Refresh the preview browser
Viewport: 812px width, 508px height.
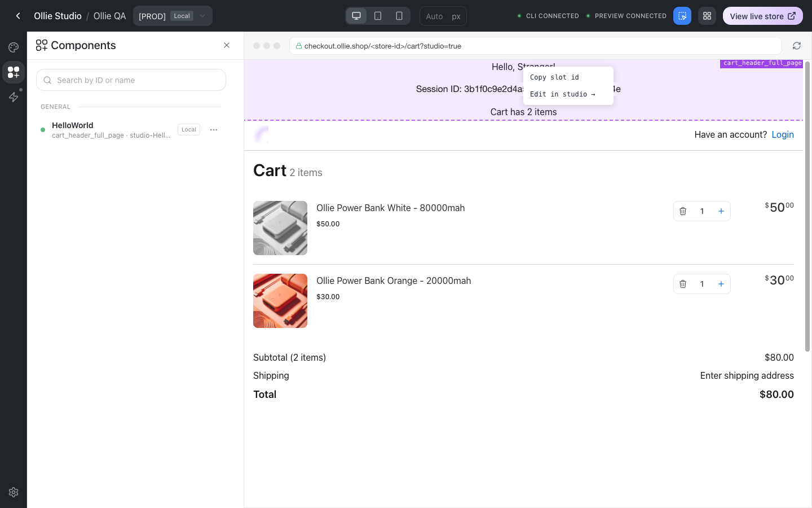(797, 46)
